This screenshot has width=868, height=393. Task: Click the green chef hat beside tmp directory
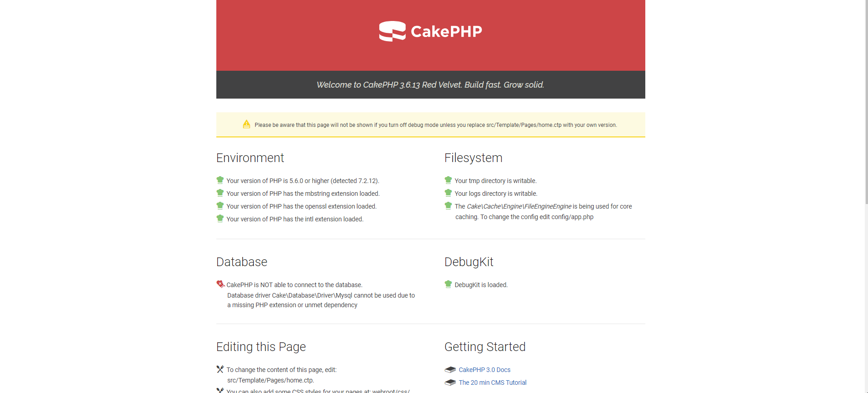point(448,180)
